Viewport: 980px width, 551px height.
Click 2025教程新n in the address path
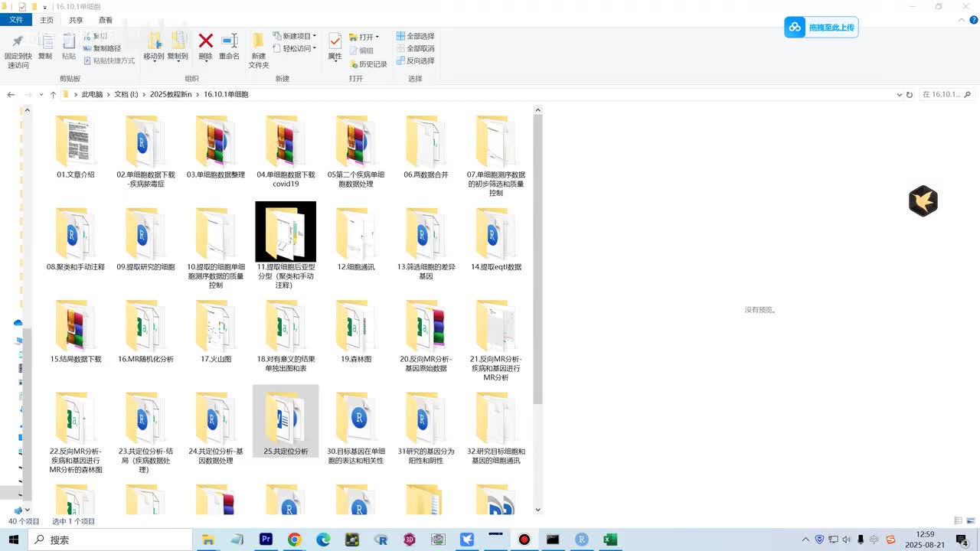(x=171, y=95)
